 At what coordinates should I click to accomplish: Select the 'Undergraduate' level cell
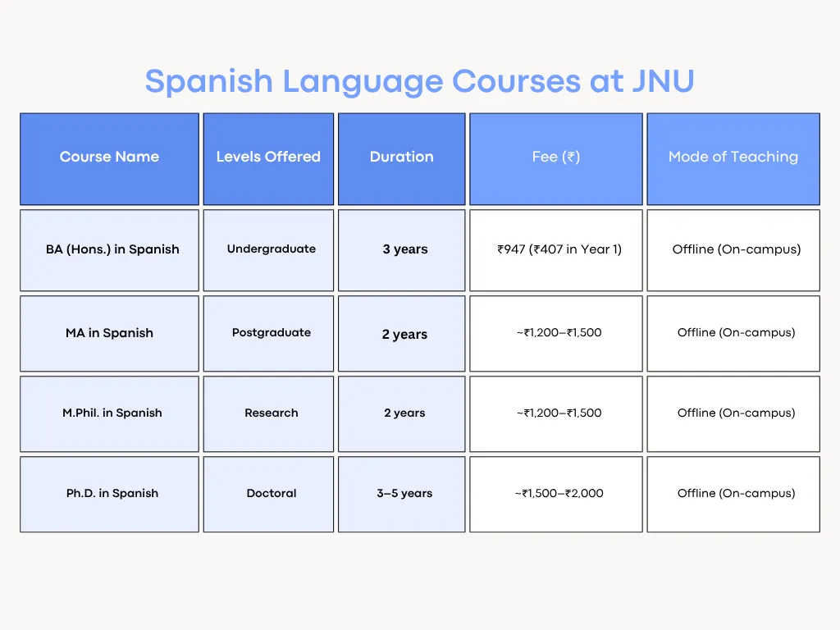[268, 249]
